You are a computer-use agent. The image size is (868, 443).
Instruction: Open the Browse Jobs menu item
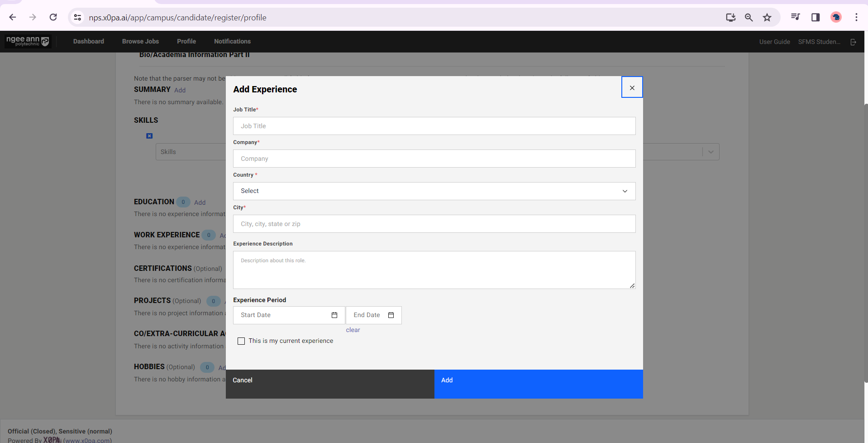[x=140, y=41]
